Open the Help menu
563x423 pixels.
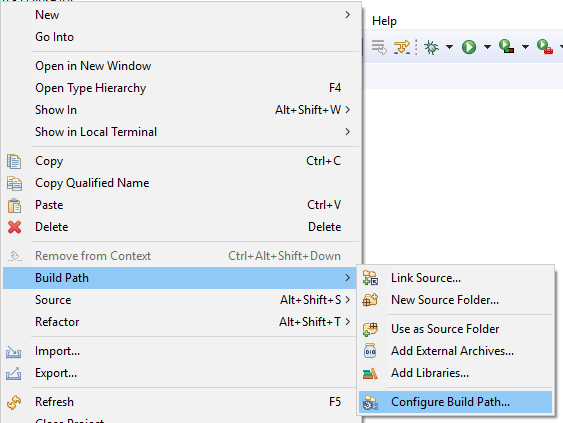coord(384,21)
